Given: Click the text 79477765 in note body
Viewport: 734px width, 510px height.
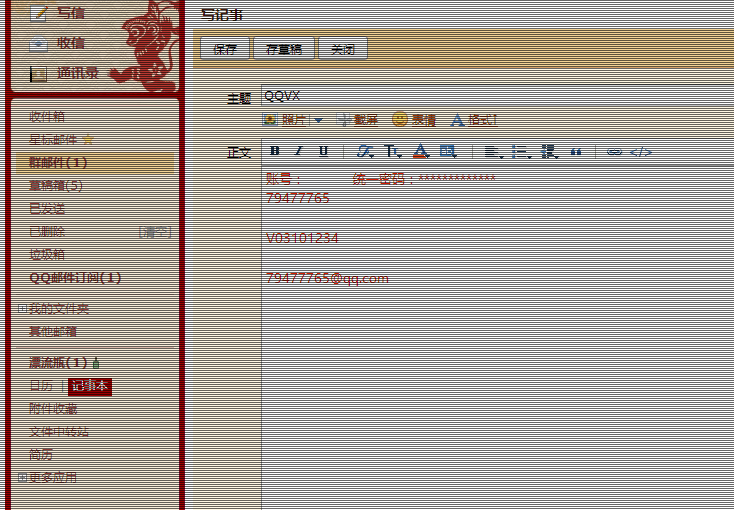Looking at the screenshot, I should (x=298, y=198).
